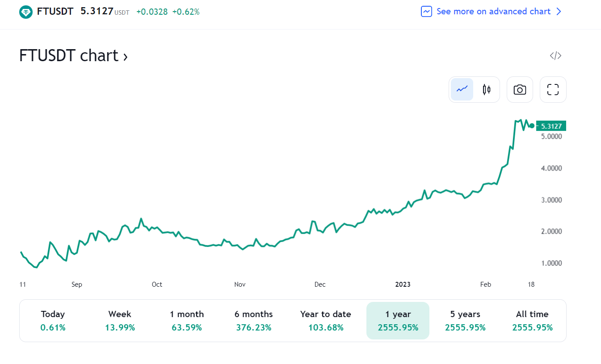Viewport: 601px width, 364px height.
Task: Switch to line chart view
Action: click(462, 89)
